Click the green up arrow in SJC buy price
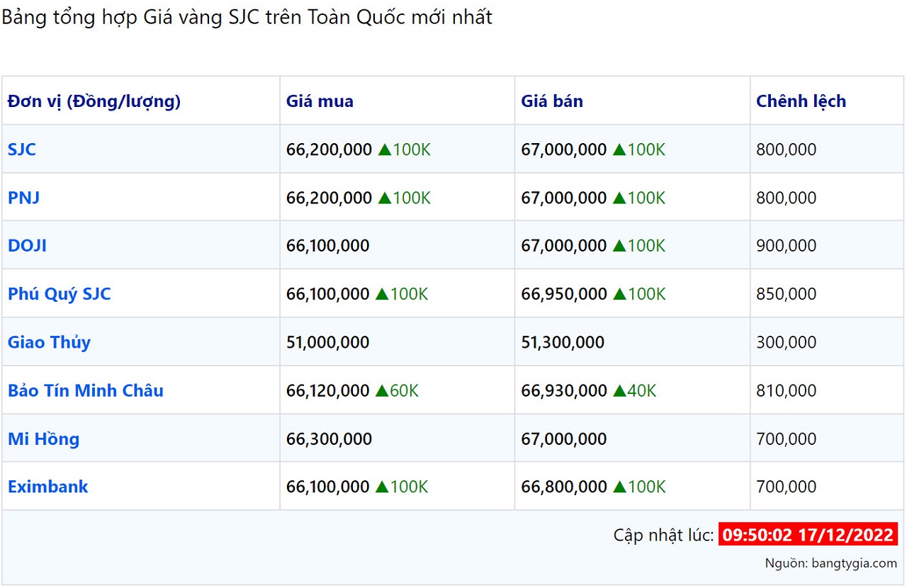The height and width of the screenshot is (588, 907). (384, 149)
